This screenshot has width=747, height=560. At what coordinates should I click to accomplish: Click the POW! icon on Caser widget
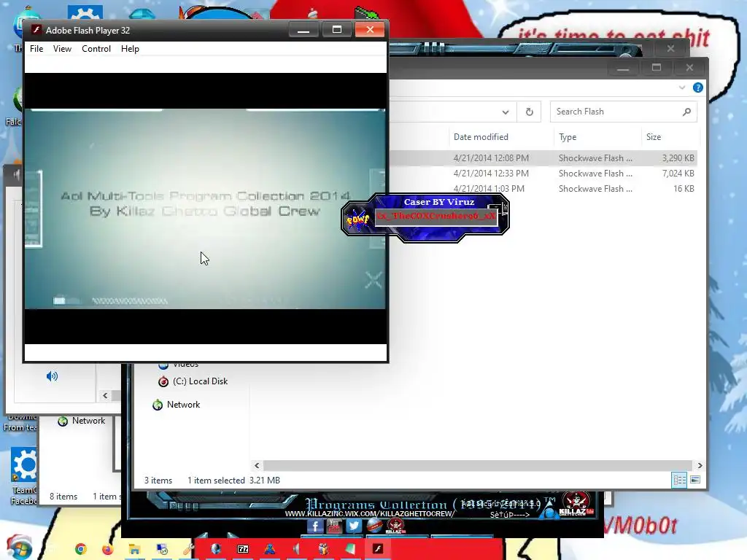(x=357, y=219)
